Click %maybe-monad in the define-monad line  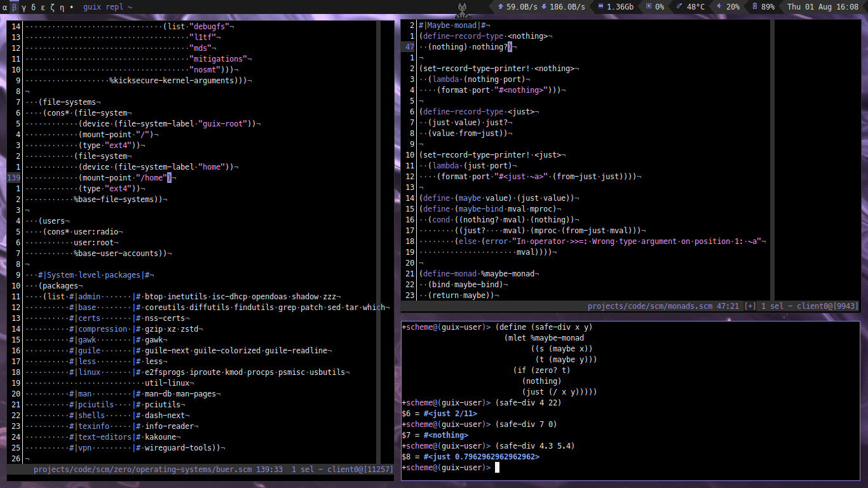click(508, 273)
